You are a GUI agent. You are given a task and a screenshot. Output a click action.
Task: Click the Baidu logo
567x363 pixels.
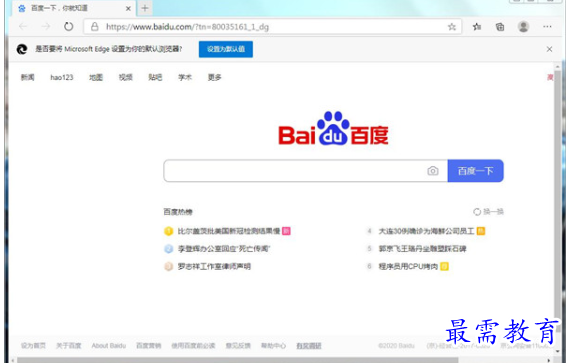click(333, 128)
